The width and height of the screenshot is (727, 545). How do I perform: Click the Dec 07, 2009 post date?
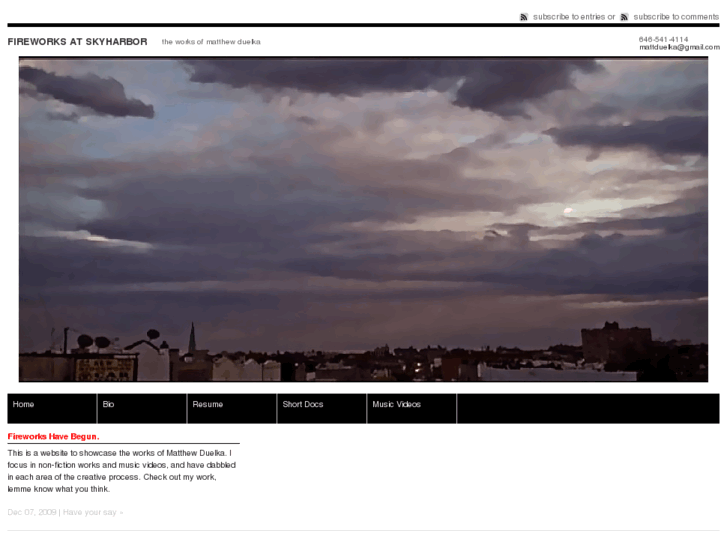(x=32, y=512)
